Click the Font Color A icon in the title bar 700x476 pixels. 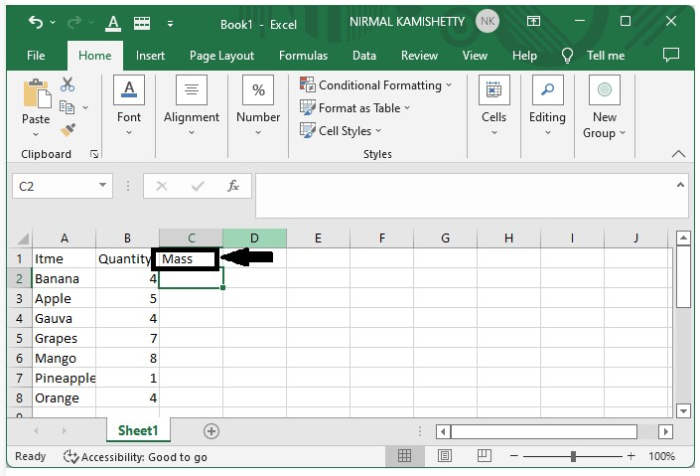pos(113,23)
